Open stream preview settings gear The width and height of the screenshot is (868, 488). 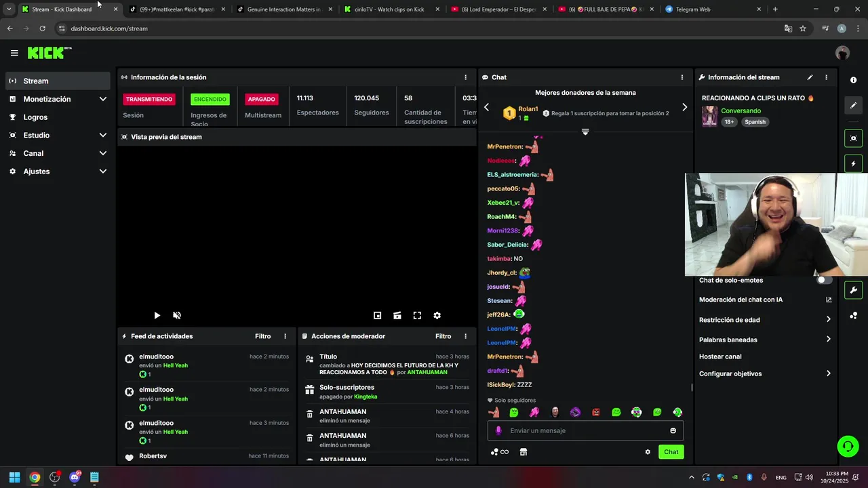coord(437,315)
